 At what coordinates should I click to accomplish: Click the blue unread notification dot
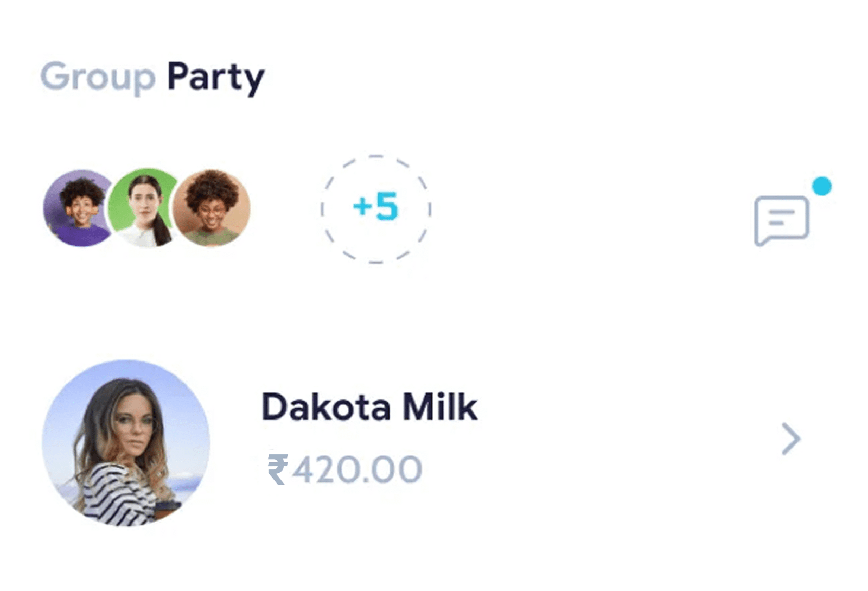coord(821,186)
